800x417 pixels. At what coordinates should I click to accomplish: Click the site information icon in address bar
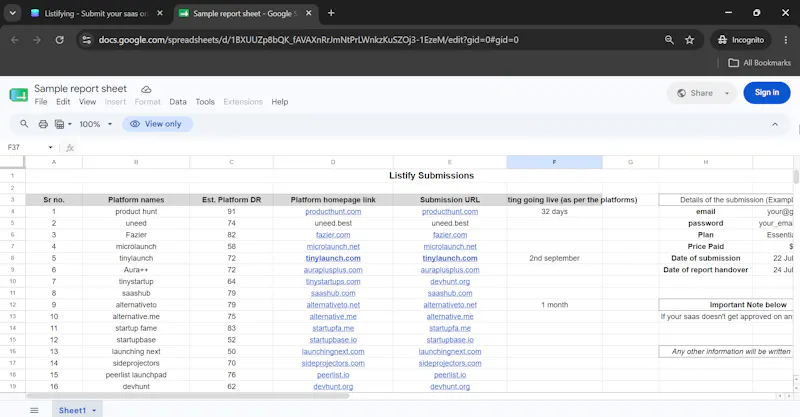[87, 40]
